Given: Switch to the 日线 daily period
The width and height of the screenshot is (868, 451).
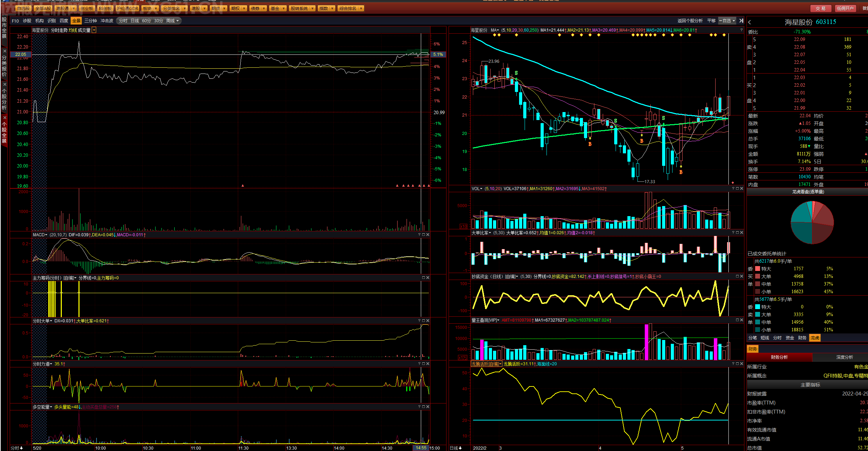Looking at the screenshot, I should (x=135, y=21).
